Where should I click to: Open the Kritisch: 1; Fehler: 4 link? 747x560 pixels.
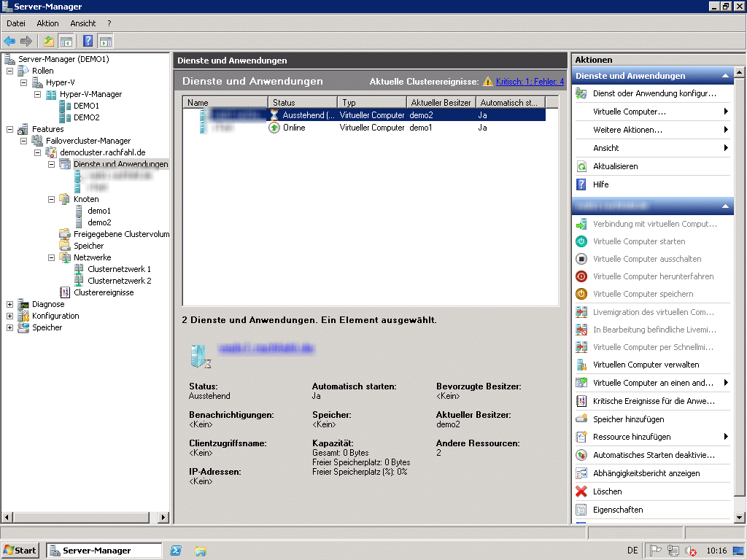[530, 82]
